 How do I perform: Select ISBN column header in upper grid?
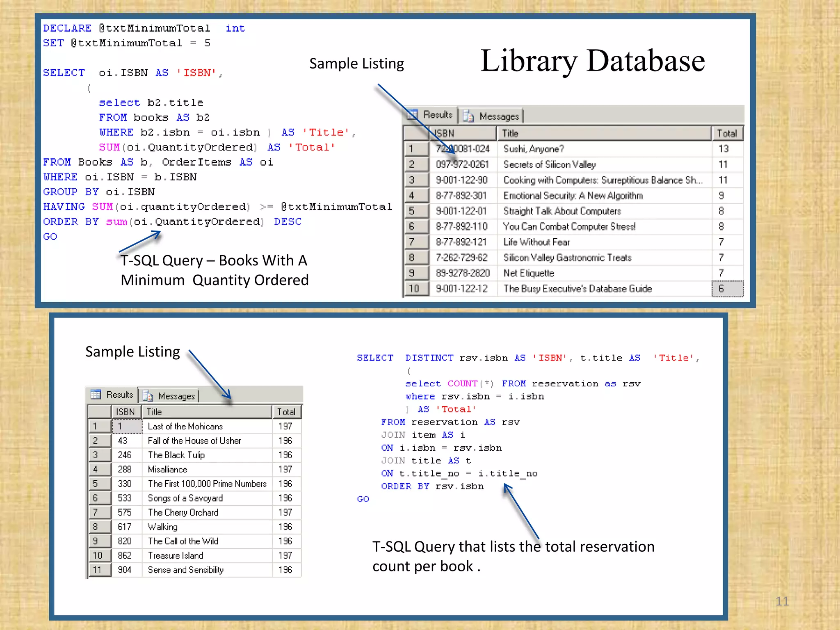click(463, 133)
